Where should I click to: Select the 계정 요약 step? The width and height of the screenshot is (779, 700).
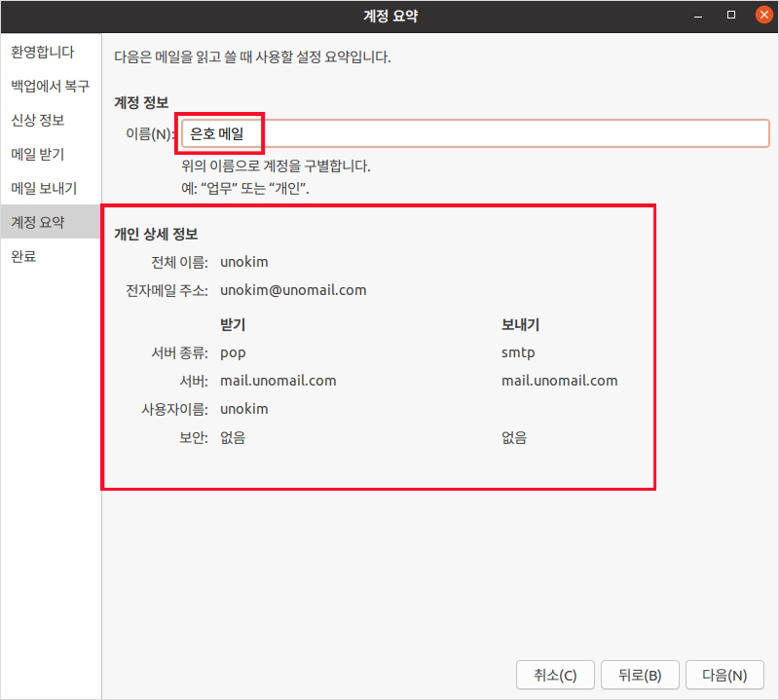click(x=51, y=222)
